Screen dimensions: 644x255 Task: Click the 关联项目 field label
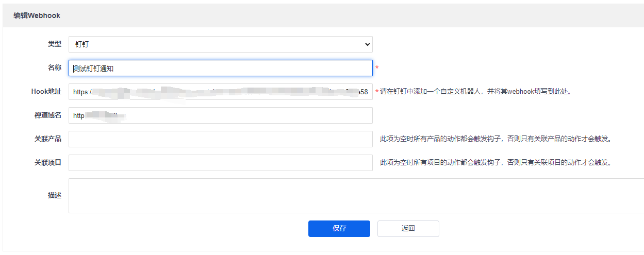48,163
